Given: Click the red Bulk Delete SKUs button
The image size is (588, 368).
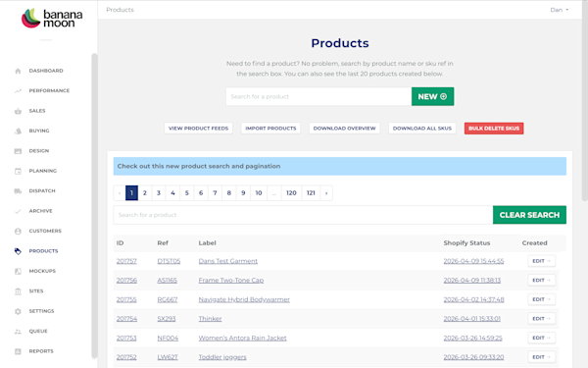Looking at the screenshot, I should [494, 129].
